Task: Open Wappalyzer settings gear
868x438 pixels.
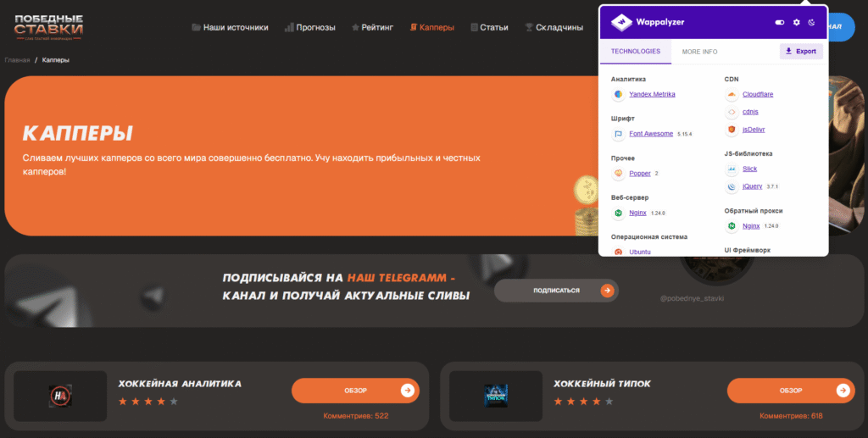Action: pos(796,22)
